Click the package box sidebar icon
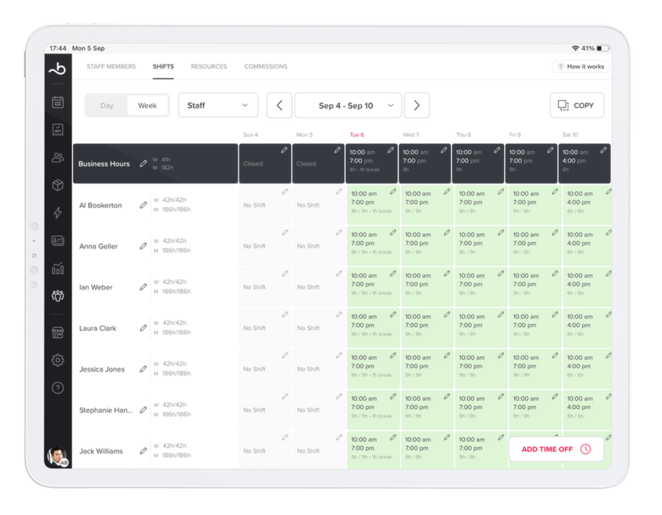Image resolution: width=662 pixels, height=515 pixels. [x=58, y=185]
